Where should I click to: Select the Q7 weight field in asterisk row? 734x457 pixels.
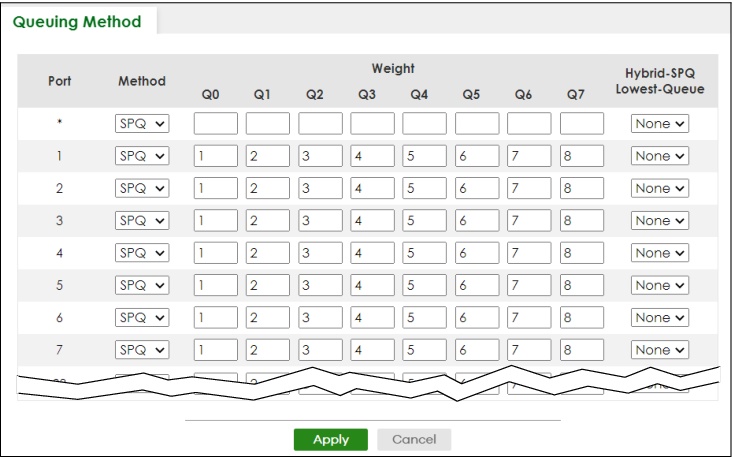click(x=581, y=124)
